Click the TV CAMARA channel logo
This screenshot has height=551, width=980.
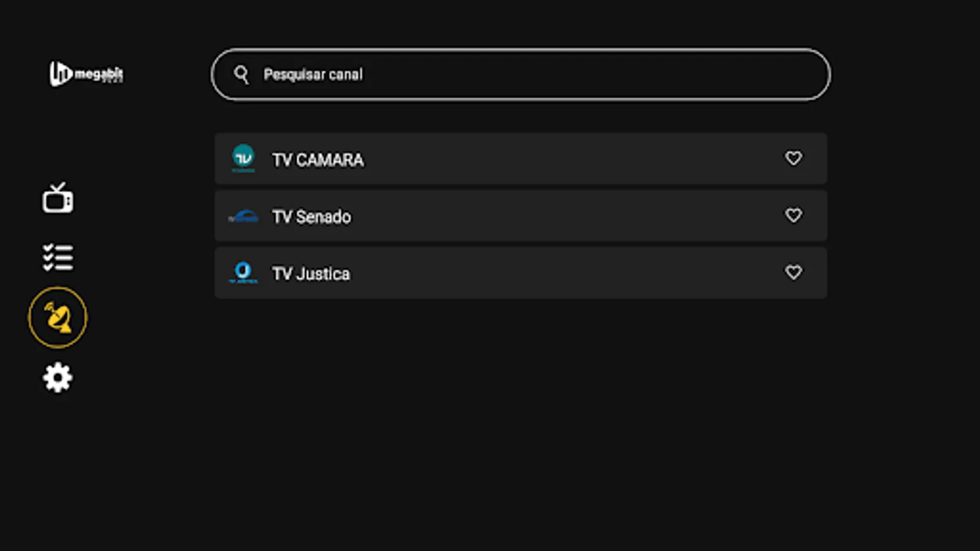pos(243,158)
